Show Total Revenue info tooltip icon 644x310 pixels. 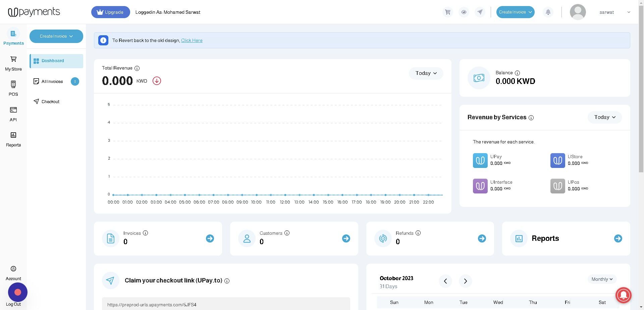click(x=137, y=68)
